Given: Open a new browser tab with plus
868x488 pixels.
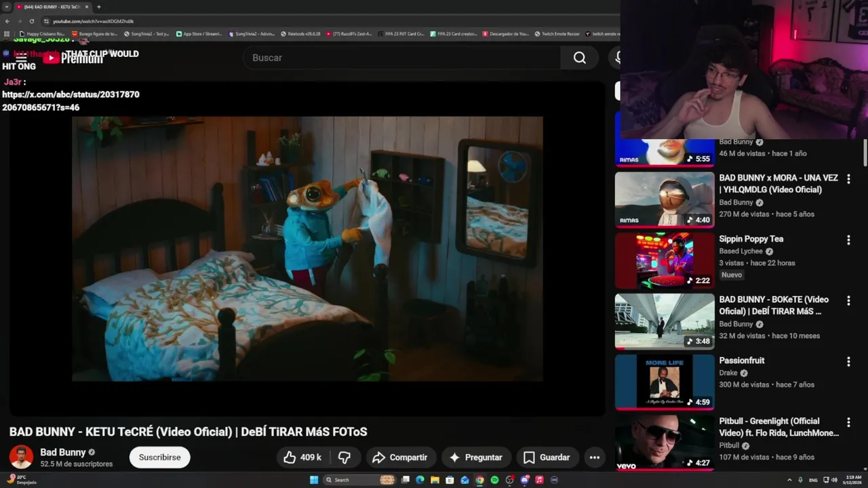Looking at the screenshot, I should [x=99, y=7].
